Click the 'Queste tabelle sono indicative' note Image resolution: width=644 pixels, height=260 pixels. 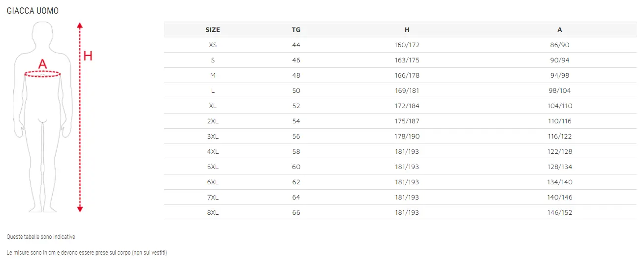pos(41,237)
